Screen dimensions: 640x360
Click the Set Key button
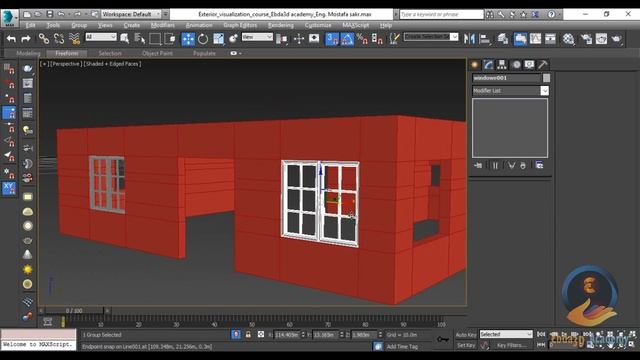[466, 345]
